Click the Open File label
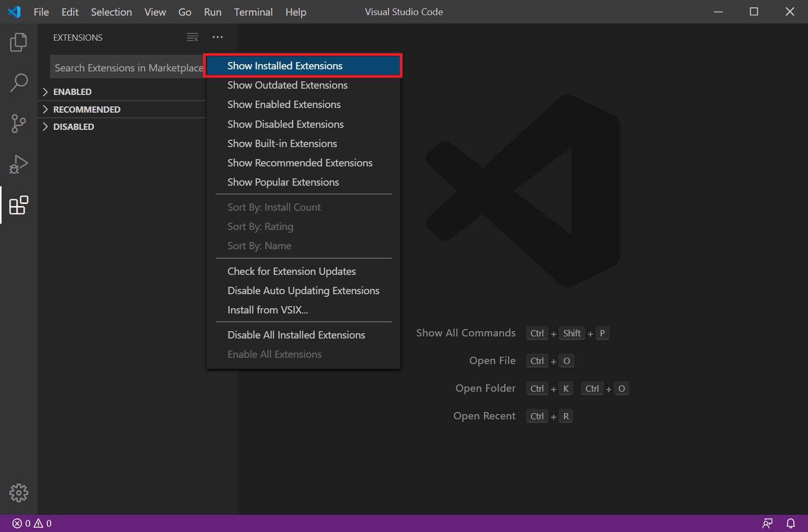 tap(492, 360)
